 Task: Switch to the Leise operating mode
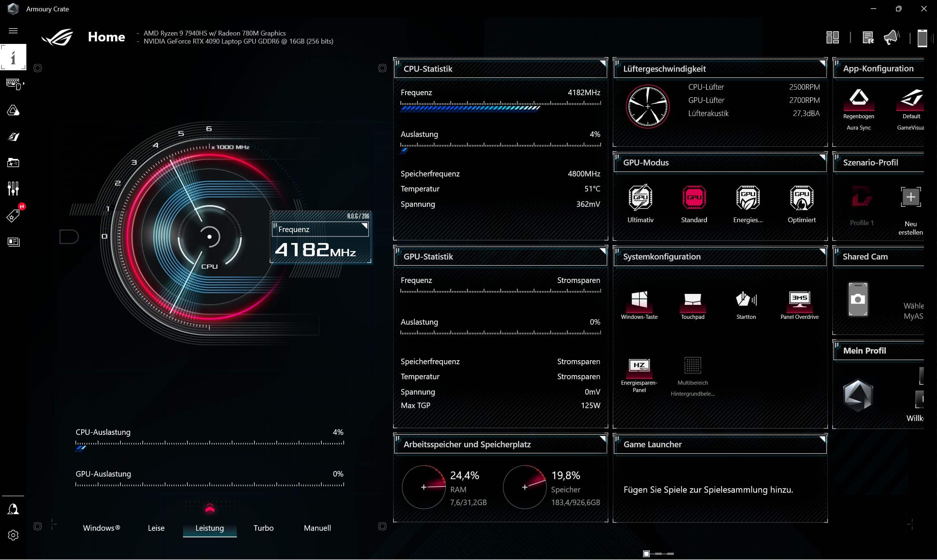[x=156, y=528]
